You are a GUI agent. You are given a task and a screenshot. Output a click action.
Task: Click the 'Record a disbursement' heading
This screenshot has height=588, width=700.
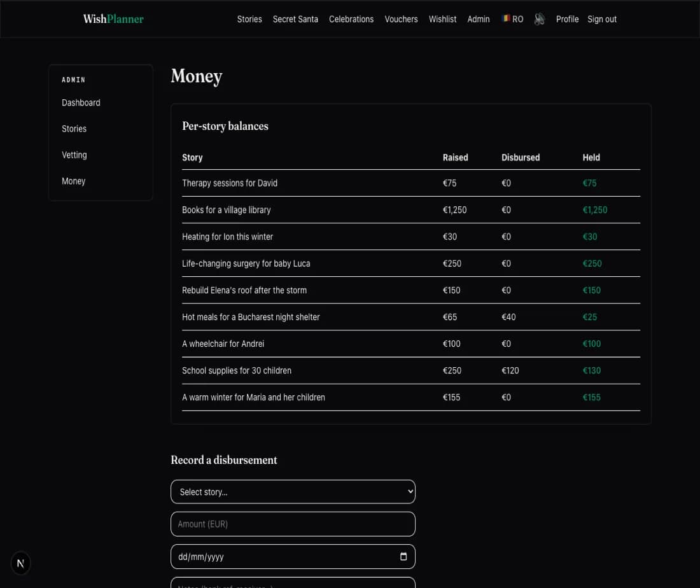(223, 460)
